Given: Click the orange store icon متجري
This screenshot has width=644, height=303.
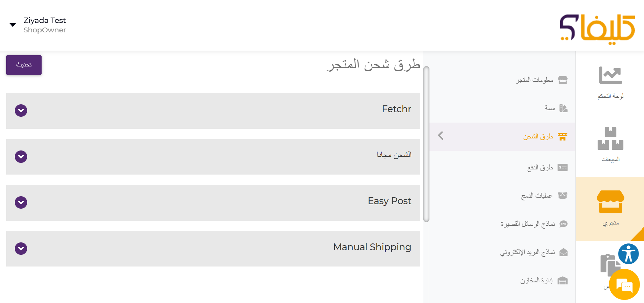Looking at the screenshot, I should click(610, 202).
